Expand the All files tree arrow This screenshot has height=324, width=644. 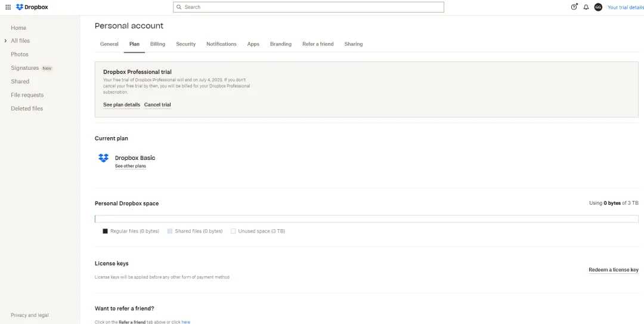[5, 41]
